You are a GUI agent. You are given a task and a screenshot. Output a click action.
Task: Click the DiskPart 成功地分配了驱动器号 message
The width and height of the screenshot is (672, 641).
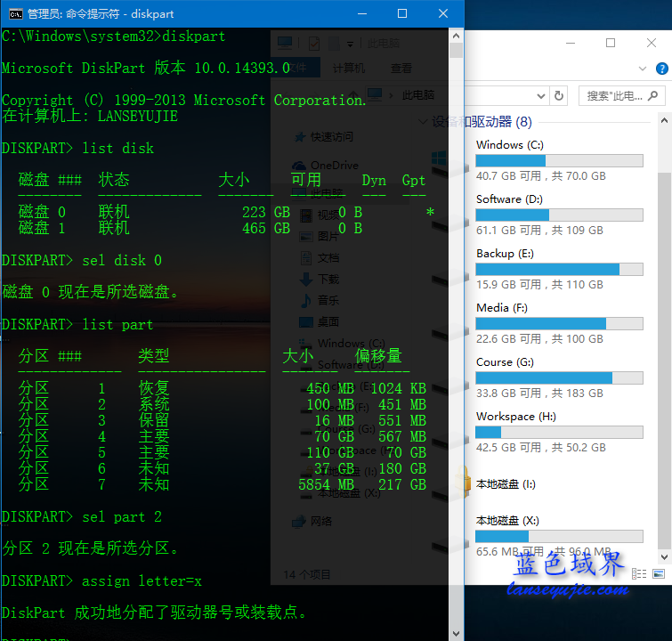click(154, 613)
